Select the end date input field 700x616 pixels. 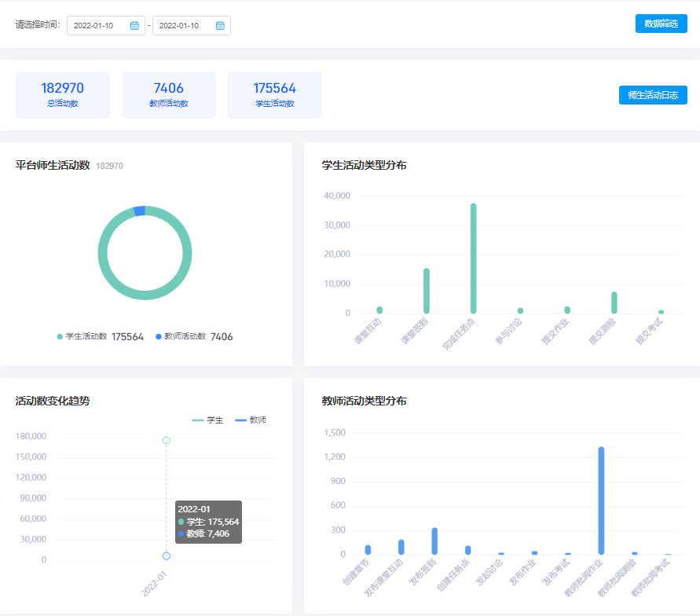(184, 26)
